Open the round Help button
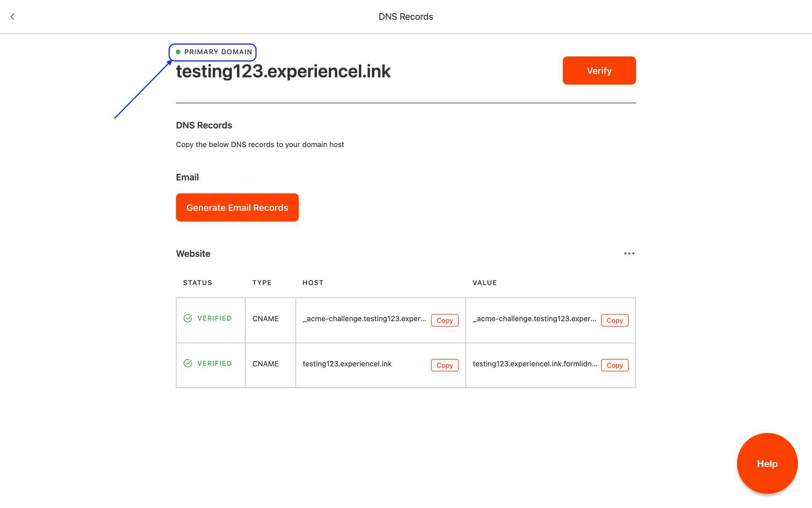 (767, 464)
